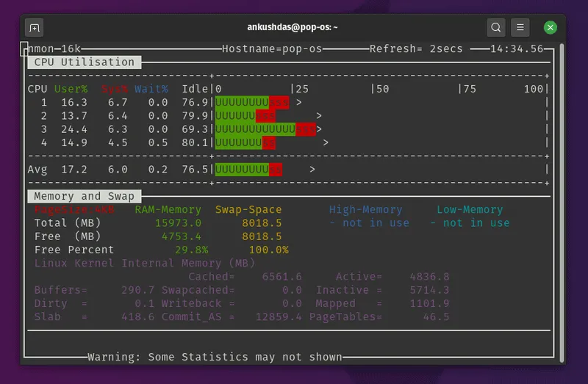
Task: Click the terminal vertical scrollbar
Action: pos(562,203)
